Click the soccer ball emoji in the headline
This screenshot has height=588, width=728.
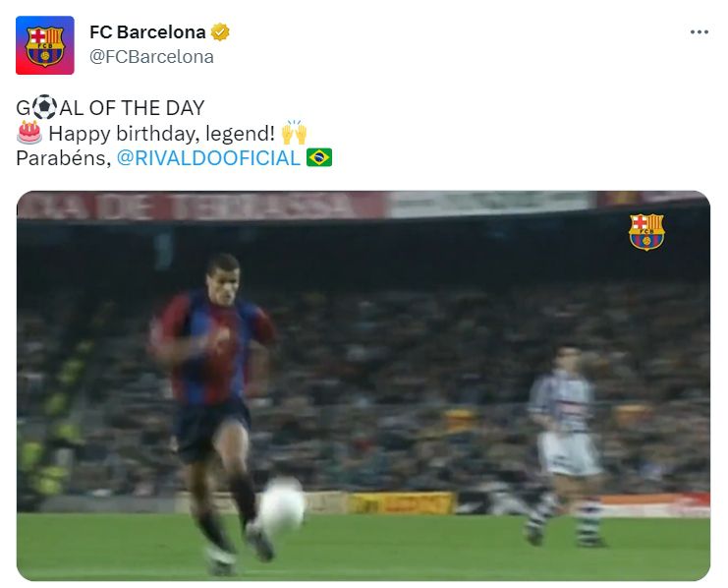pyautogui.click(x=44, y=107)
